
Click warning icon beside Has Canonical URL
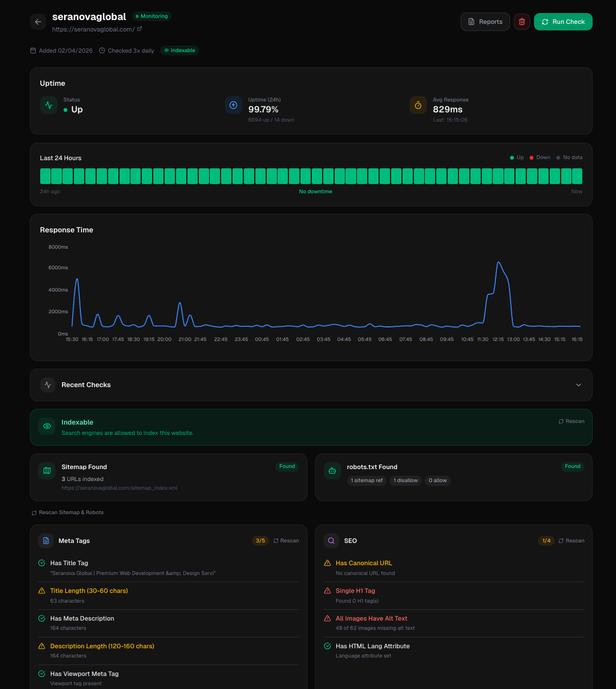328,563
